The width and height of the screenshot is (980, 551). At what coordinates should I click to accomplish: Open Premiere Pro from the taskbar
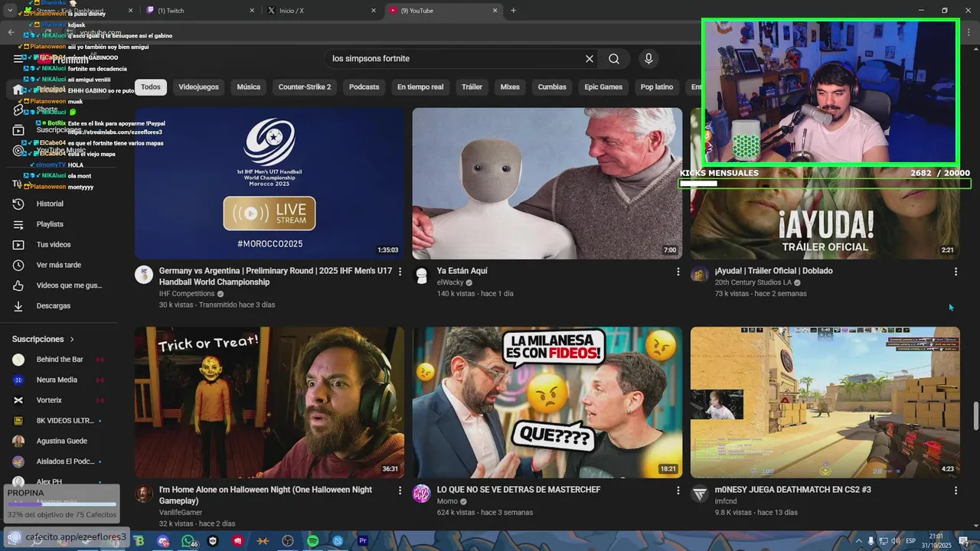point(363,541)
